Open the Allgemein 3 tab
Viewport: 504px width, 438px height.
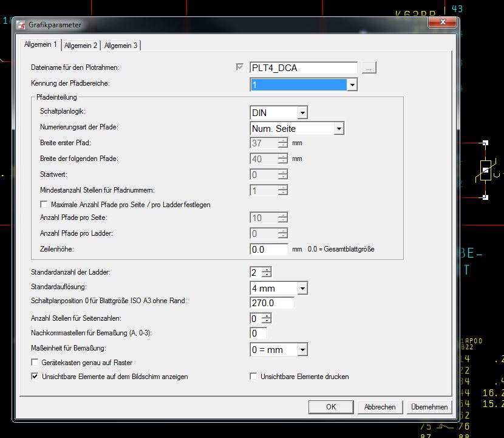121,46
